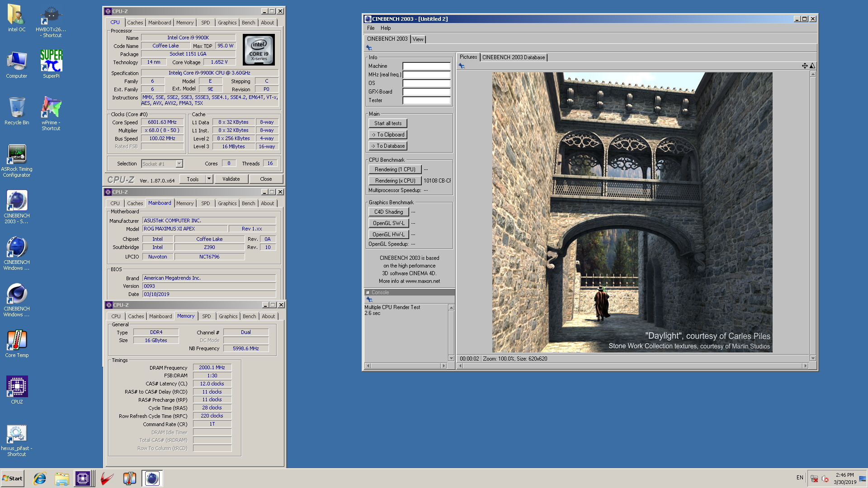868x488 pixels.
Task: Click the Core Temp thermometer taskbar icon
Action: pos(129,479)
